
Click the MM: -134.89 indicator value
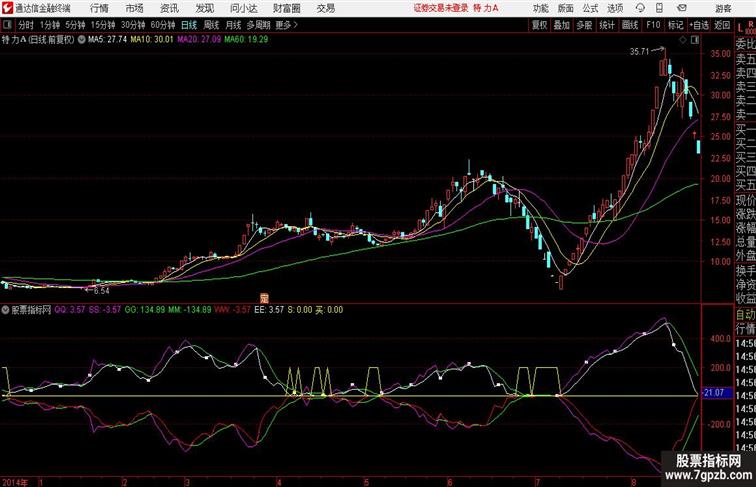coord(189,310)
